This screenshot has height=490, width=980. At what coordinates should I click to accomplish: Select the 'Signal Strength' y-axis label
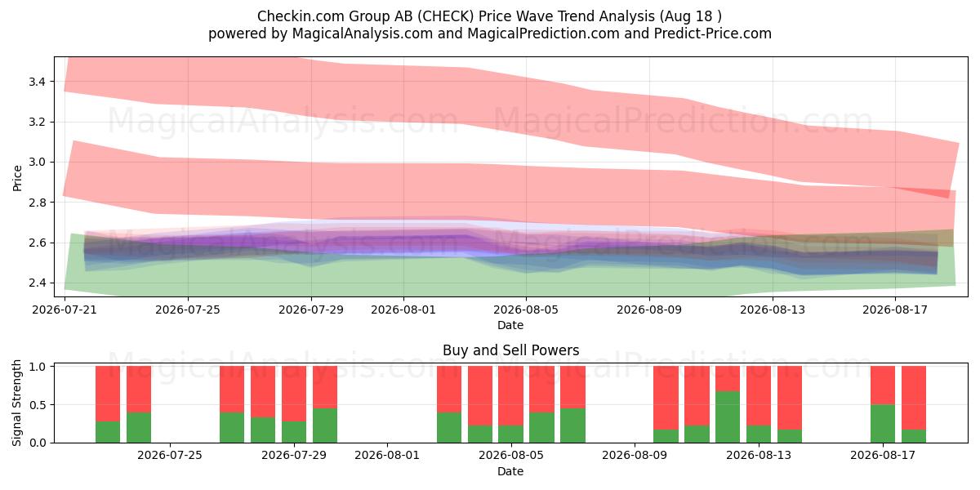18,404
